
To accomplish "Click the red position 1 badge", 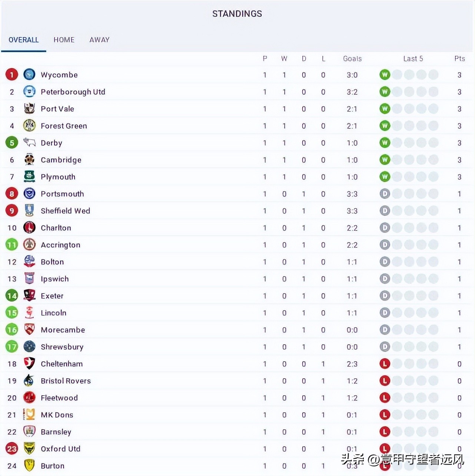I will pyautogui.click(x=12, y=75).
